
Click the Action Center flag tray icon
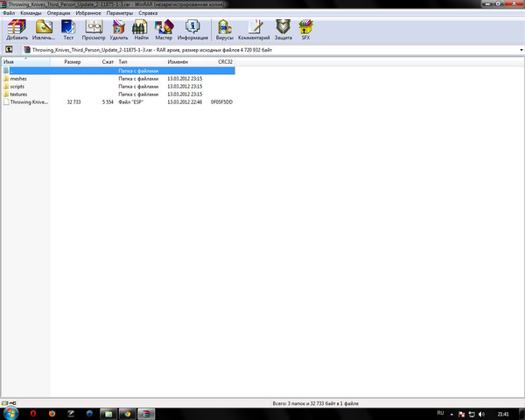[461, 414]
